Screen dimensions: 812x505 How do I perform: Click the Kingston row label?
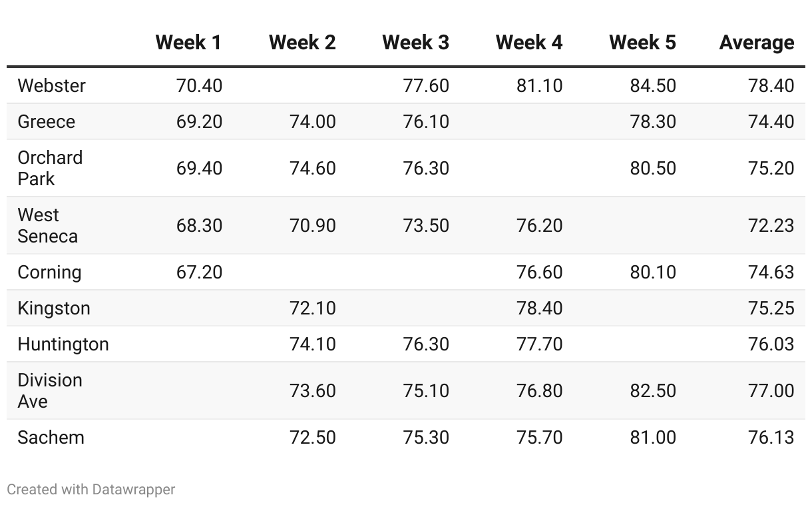tap(54, 308)
